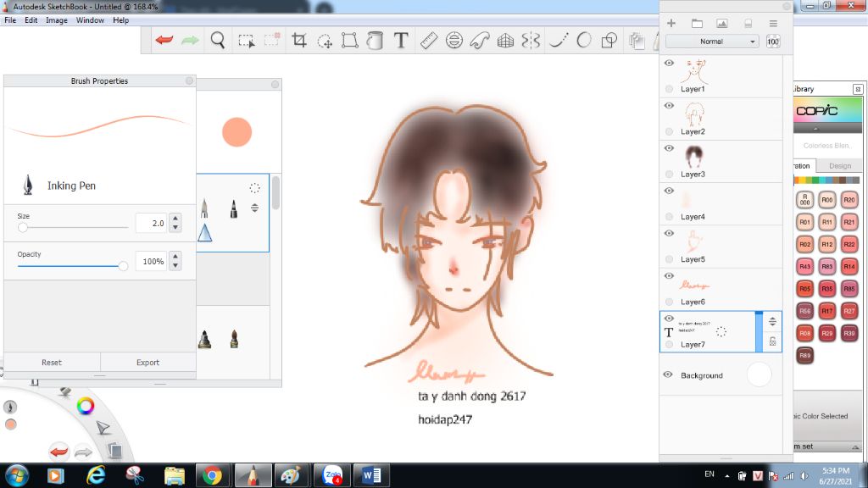The image size is (868, 488).
Task: Expand the Copic color set arrow
Action: point(855,446)
